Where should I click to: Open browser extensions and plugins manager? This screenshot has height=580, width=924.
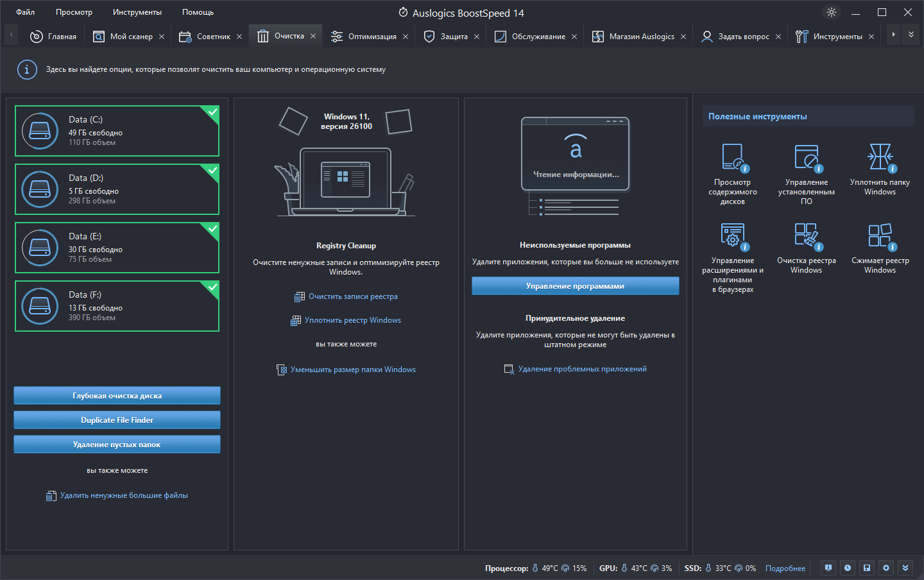pos(732,236)
